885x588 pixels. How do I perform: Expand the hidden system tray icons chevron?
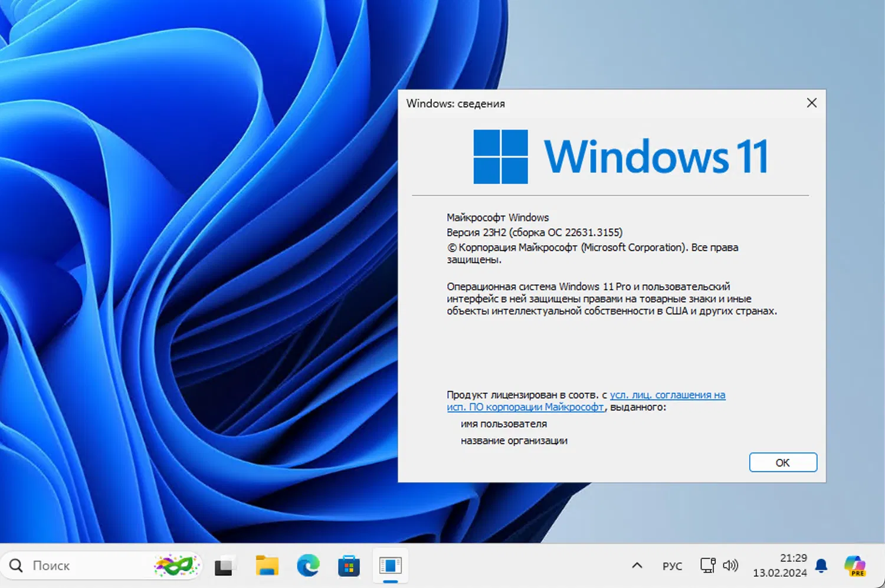637,566
